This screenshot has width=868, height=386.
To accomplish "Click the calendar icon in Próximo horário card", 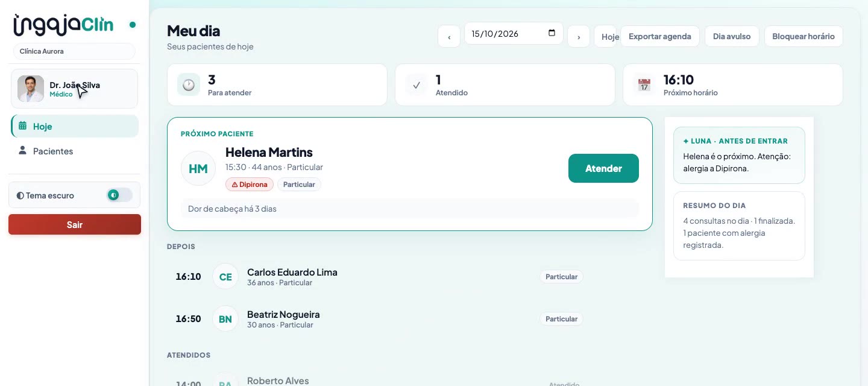I will click(644, 85).
